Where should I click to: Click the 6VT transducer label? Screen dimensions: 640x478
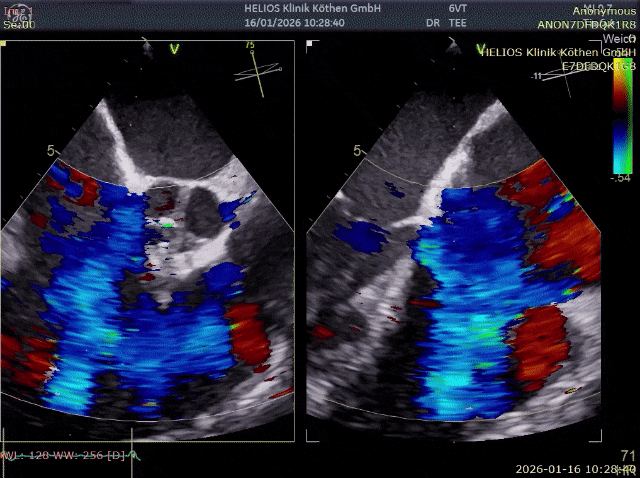(458, 8)
